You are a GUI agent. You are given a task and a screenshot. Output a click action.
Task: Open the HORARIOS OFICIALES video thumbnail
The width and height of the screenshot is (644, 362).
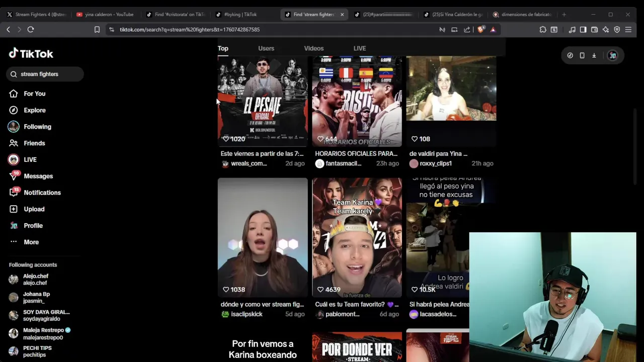(357, 101)
